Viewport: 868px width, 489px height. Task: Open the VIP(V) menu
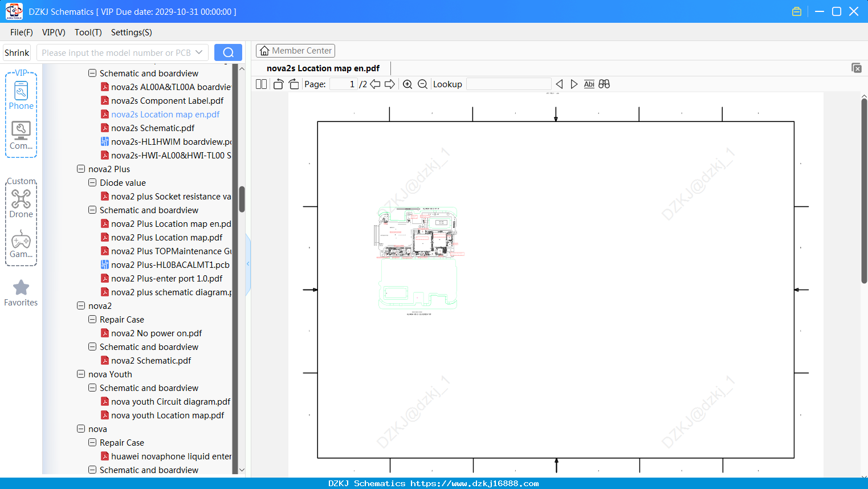(x=54, y=32)
